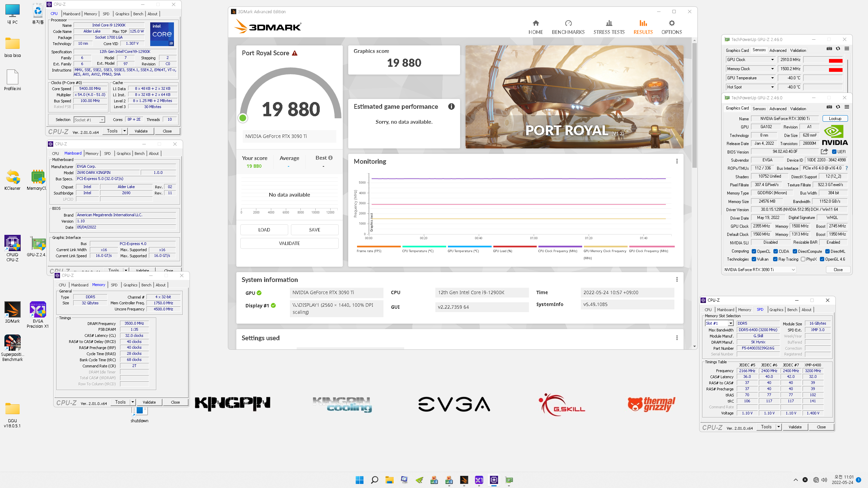The width and height of the screenshot is (868, 488).
Task: Select the DDU v18.0.5.1 desktop folder
Action: tap(13, 415)
